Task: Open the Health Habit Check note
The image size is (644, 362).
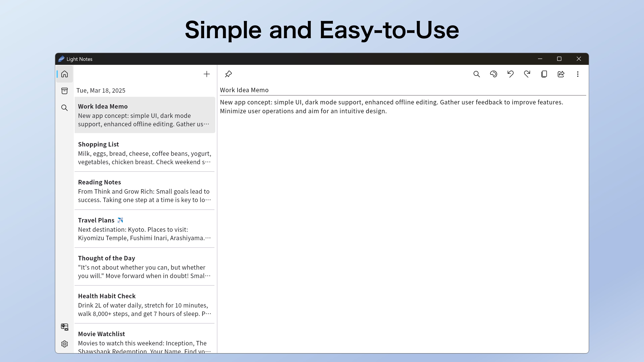Action: (x=145, y=305)
